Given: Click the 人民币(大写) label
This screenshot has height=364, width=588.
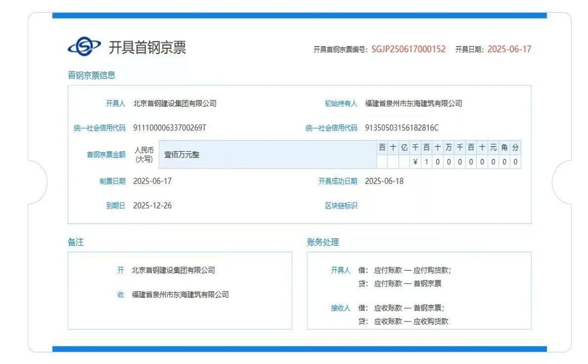Looking at the screenshot, I should 144,154.
